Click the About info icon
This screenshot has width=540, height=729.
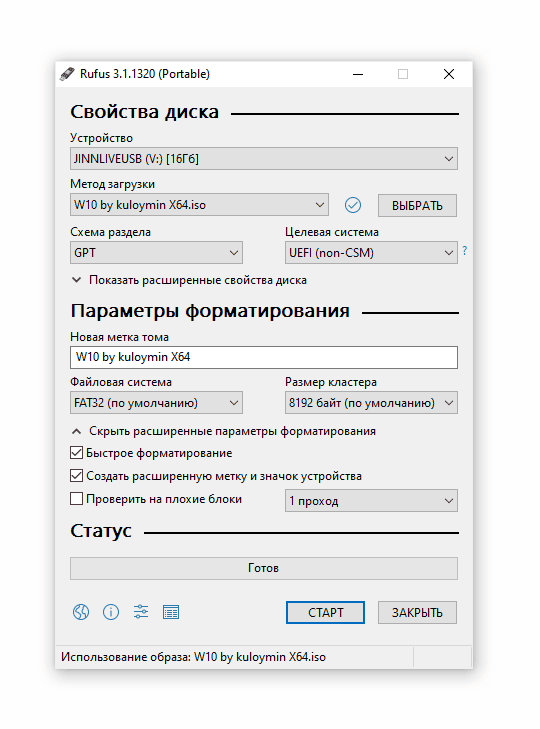pos(111,612)
